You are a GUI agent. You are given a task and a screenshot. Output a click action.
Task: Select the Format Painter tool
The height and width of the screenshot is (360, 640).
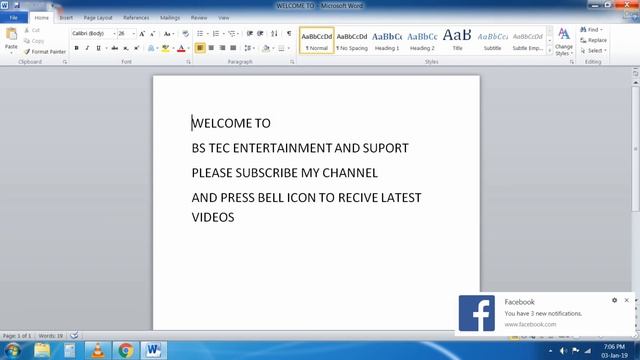click(x=44, y=52)
